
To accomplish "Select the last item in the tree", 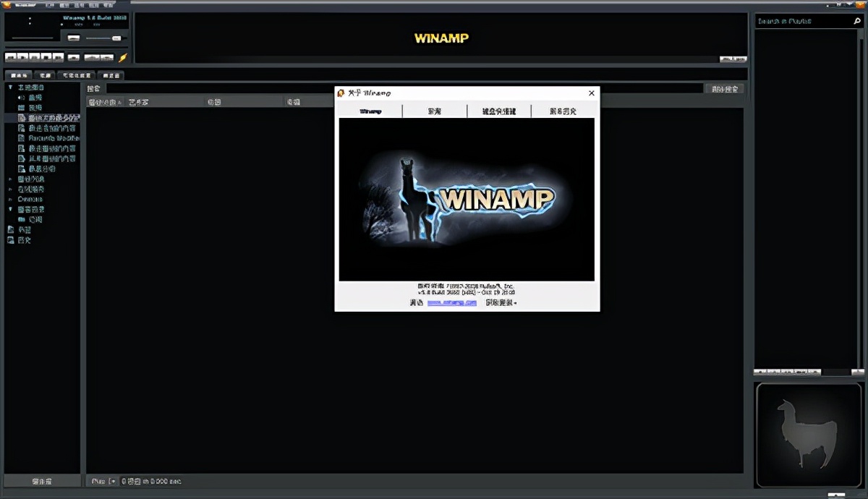I will (20, 239).
